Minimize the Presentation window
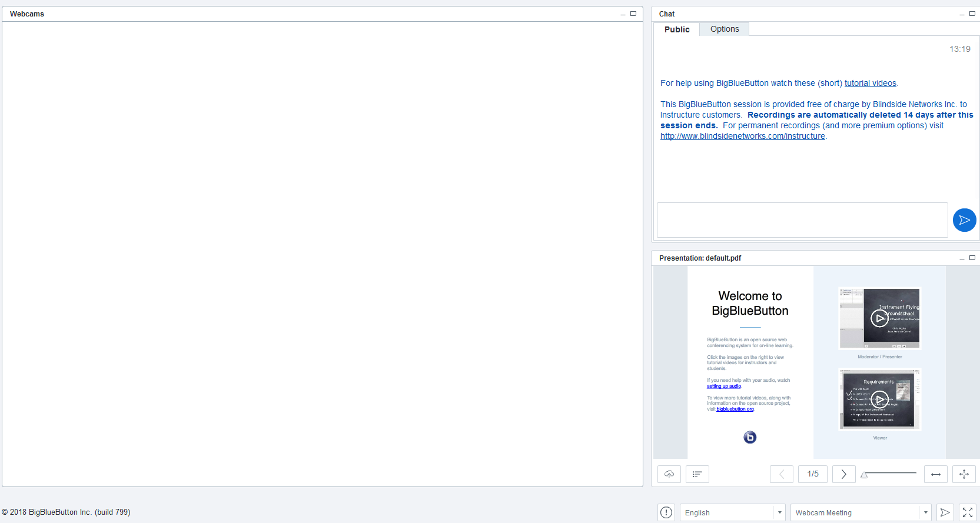 point(962,258)
